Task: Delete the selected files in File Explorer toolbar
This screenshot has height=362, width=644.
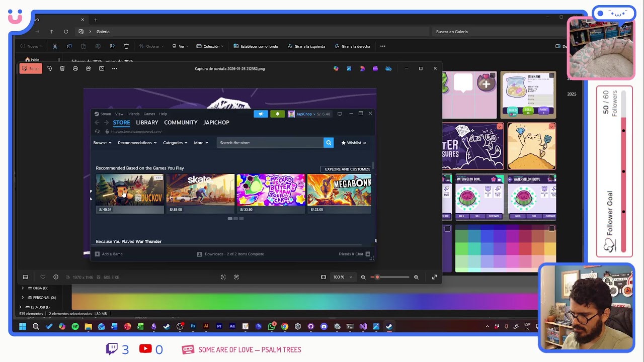Action: coord(126,46)
